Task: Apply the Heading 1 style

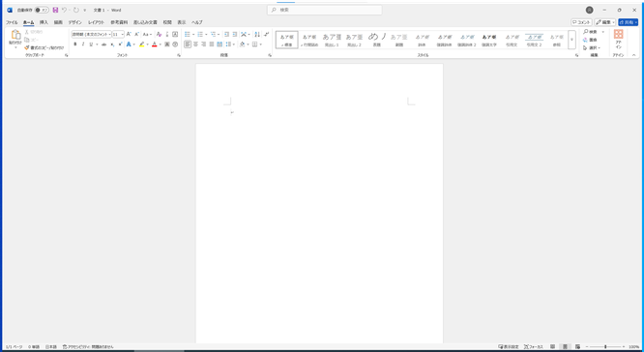Action: [332, 40]
